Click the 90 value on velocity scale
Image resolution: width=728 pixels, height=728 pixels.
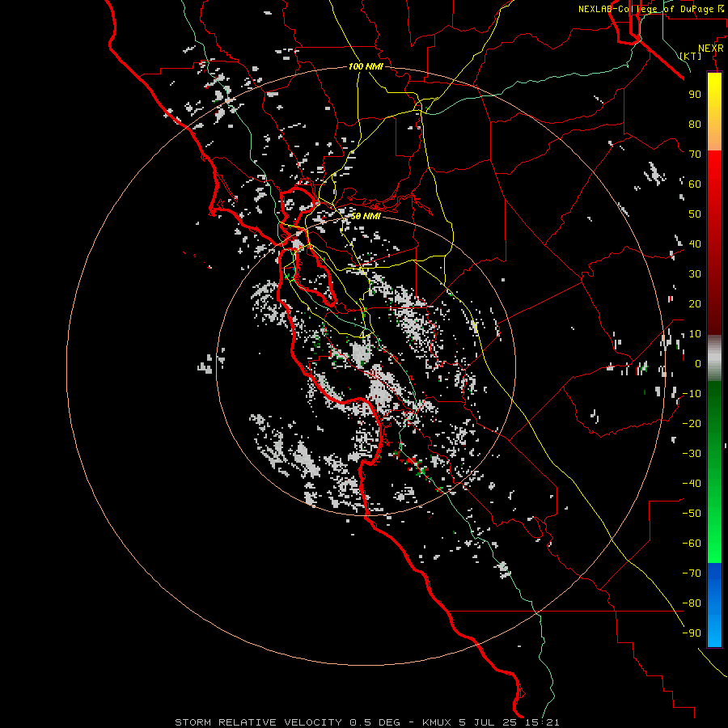tap(695, 95)
